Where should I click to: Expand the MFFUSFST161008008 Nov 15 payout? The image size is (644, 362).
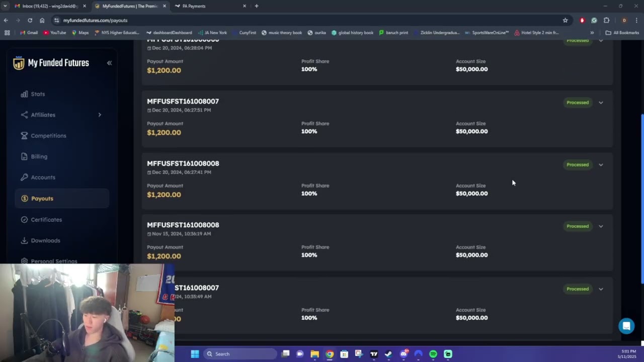[601, 226]
